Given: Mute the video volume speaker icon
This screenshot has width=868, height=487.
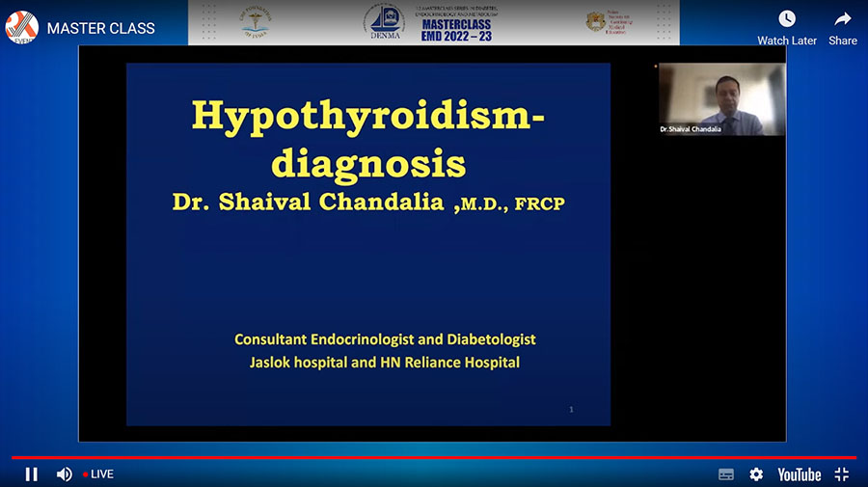Looking at the screenshot, I should (65, 474).
